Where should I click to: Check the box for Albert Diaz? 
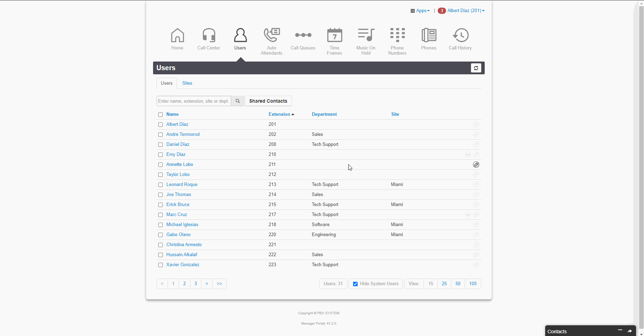pos(160,124)
